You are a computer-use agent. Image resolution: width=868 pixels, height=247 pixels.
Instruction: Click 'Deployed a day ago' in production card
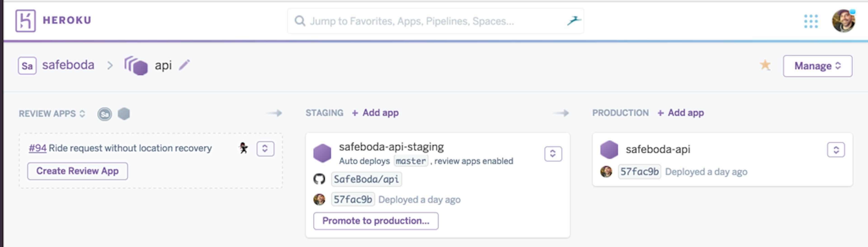(x=706, y=172)
